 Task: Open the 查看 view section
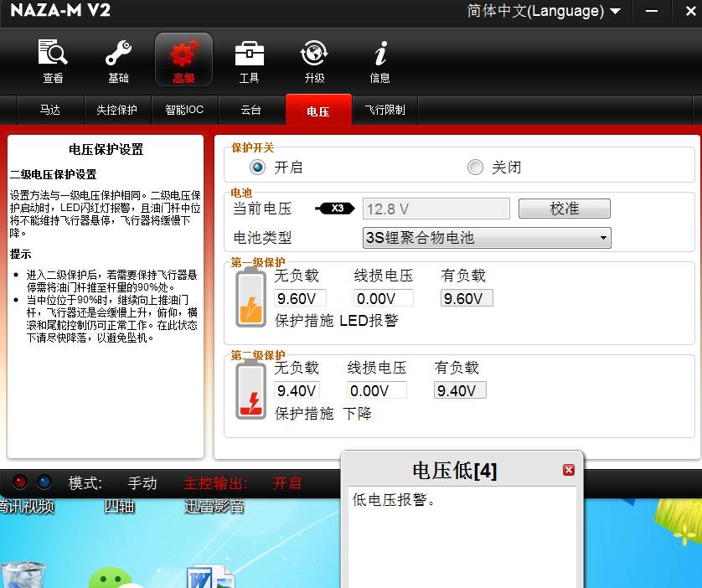pos(53,61)
